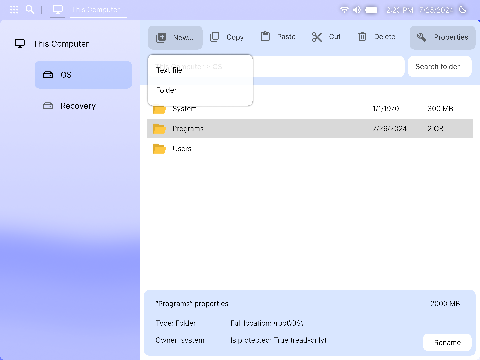Select the This Computer taskbar monitor icon
480x360 pixels.
coord(58,9)
